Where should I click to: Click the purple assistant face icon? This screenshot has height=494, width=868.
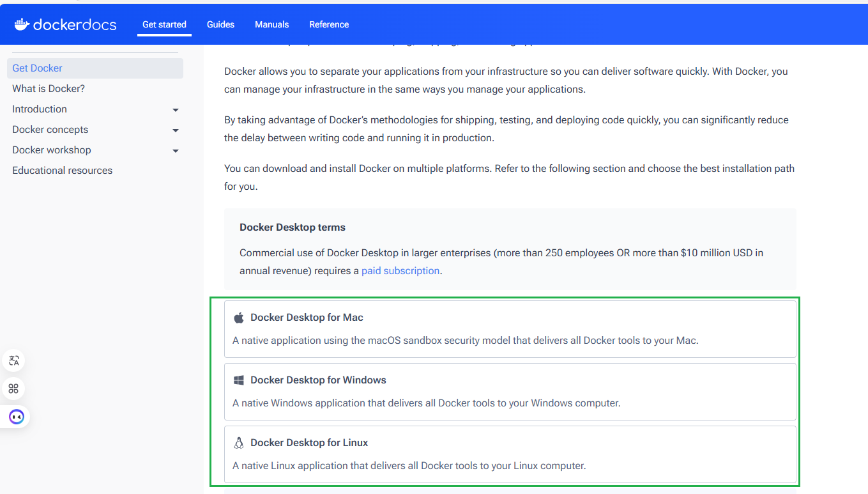coord(16,417)
